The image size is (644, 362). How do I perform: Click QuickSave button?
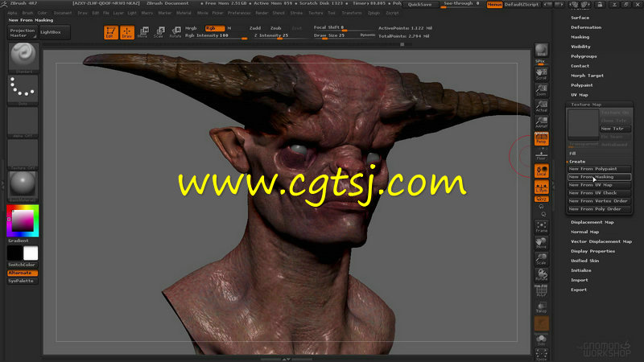pyautogui.click(x=419, y=5)
